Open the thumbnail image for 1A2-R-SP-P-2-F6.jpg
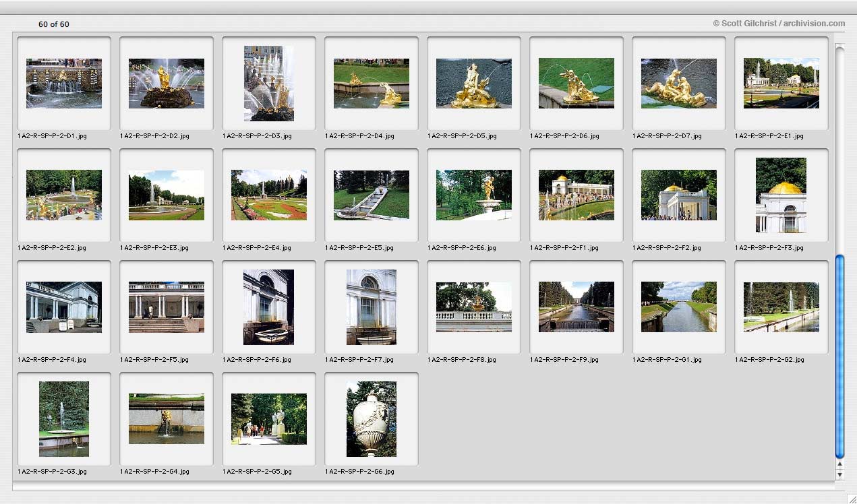This screenshot has height=504, width=857. (269, 307)
